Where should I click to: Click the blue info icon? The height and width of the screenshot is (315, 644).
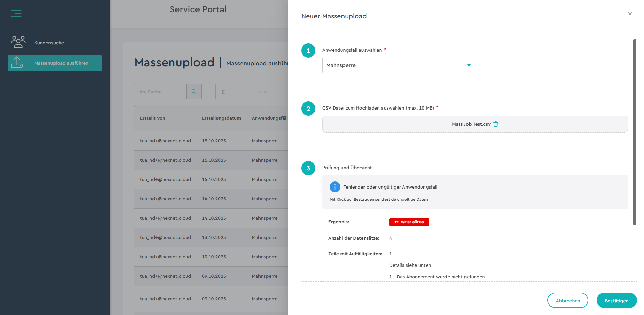pos(335,187)
